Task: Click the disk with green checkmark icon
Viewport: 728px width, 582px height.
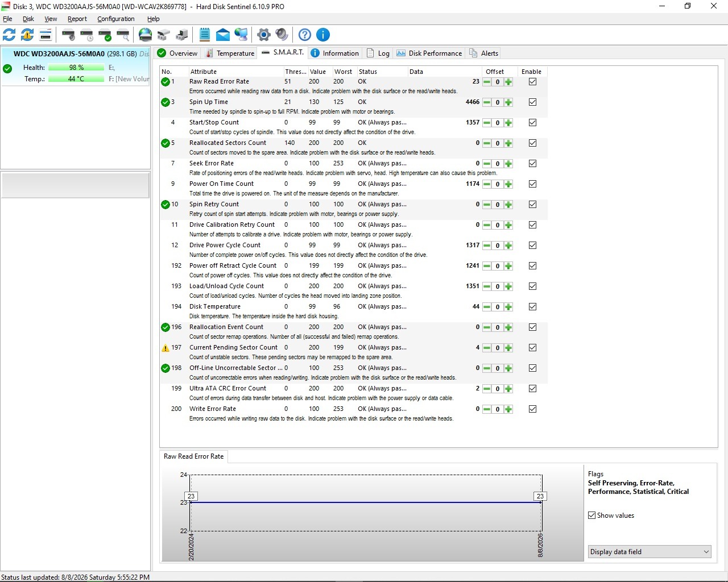Action: point(105,35)
